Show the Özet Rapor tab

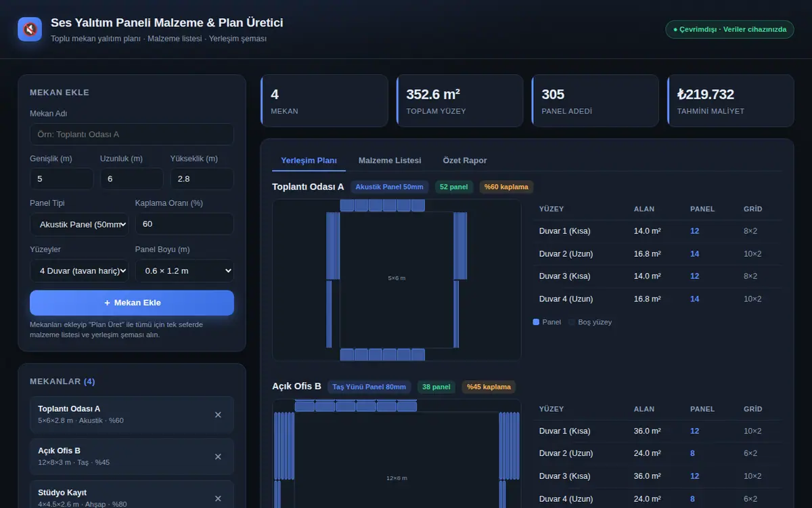click(x=465, y=161)
